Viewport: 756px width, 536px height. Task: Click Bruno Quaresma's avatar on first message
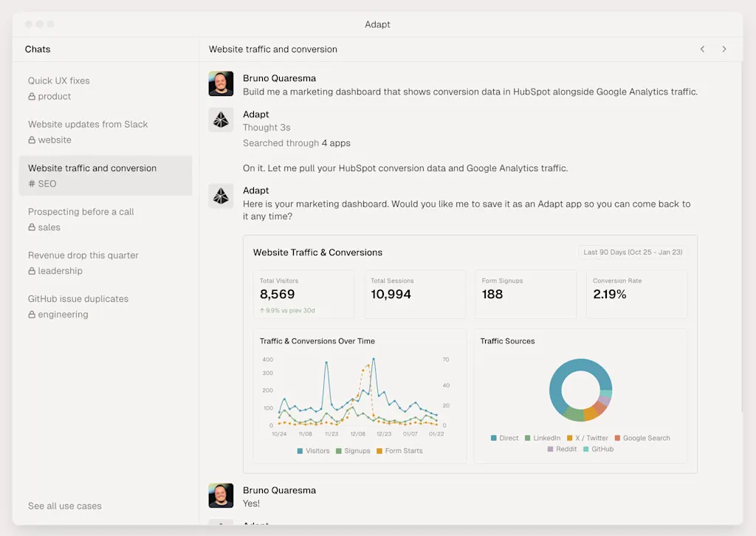tap(221, 84)
